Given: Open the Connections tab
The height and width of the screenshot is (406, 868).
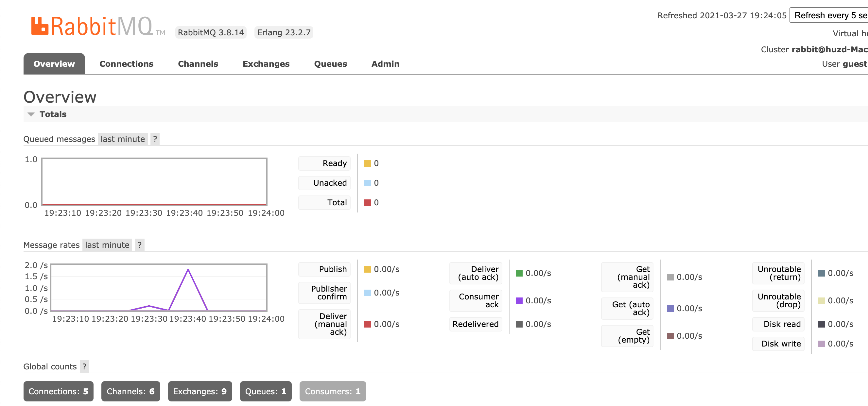Looking at the screenshot, I should pos(126,64).
